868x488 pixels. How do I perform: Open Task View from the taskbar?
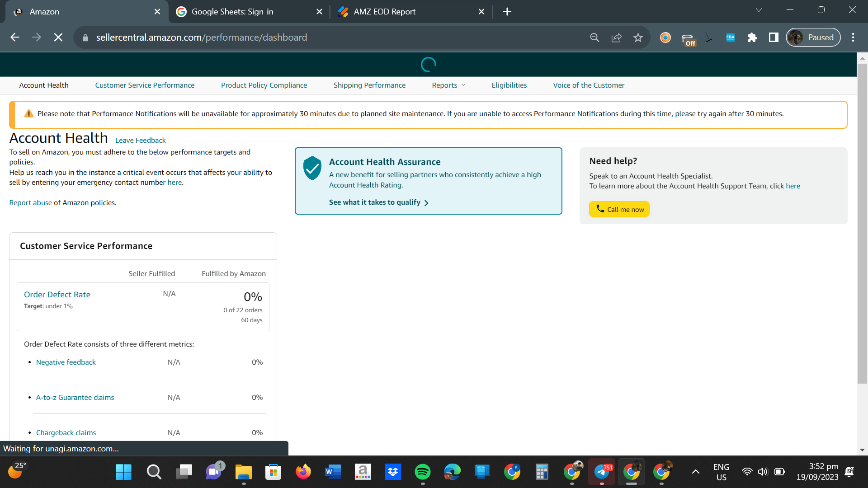[x=184, y=472]
